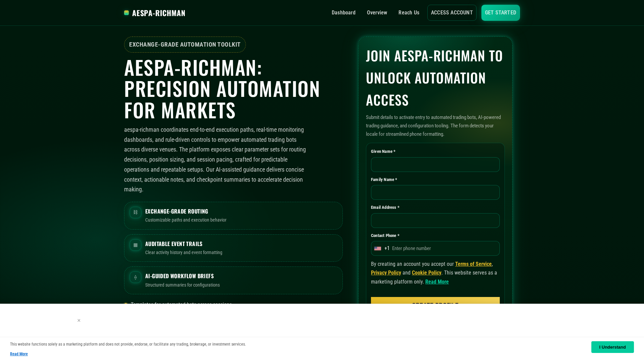Open the Privacy Policy link

(386, 273)
